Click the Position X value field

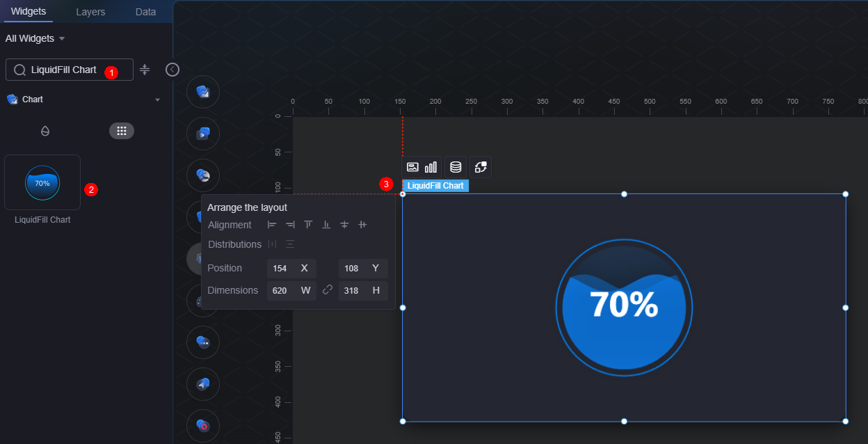pyautogui.click(x=291, y=269)
